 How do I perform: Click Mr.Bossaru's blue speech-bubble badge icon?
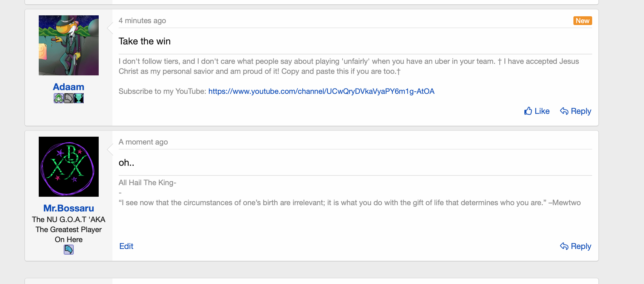click(68, 249)
